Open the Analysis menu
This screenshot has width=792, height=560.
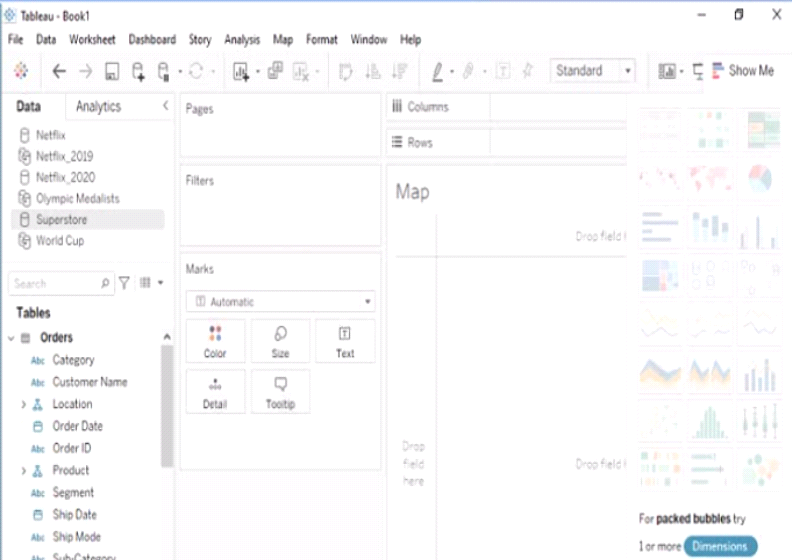[242, 39]
